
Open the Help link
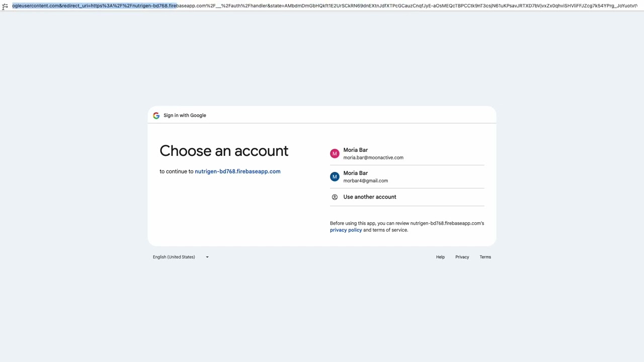click(440, 257)
